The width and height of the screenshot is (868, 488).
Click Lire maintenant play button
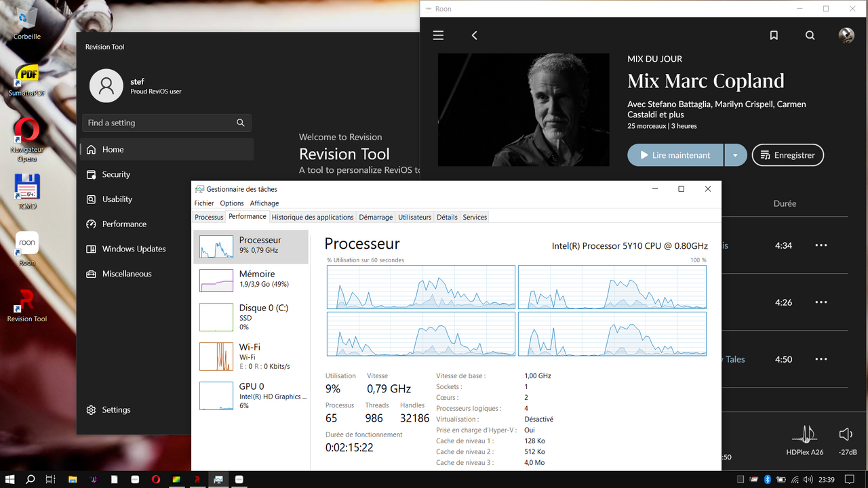tap(675, 155)
